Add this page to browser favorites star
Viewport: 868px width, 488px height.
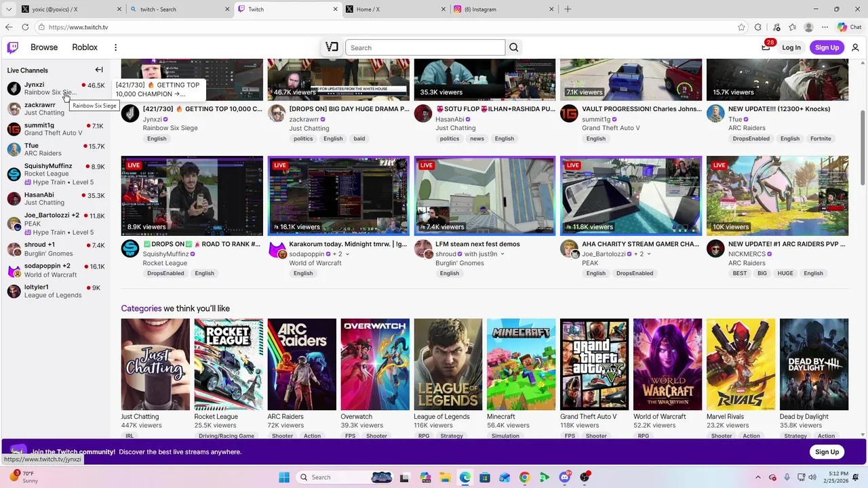pos(741,27)
